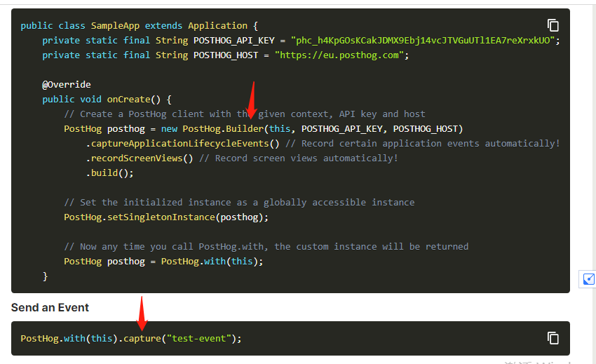Click the comment "Set the initialized instance as a globally accessible instance"
Image resolution: width=596 pixels, height=364 pixels.
coord(240,203)
